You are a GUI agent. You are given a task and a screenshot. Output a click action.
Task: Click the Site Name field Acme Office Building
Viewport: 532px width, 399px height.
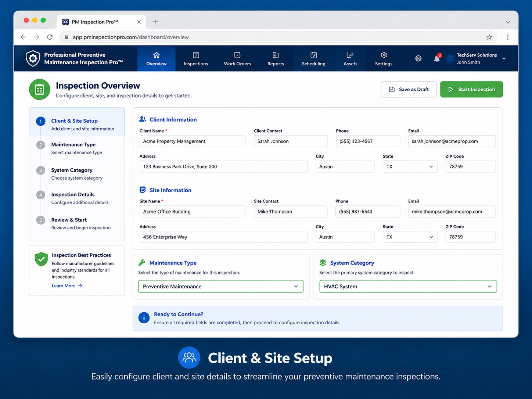[193, 212]
